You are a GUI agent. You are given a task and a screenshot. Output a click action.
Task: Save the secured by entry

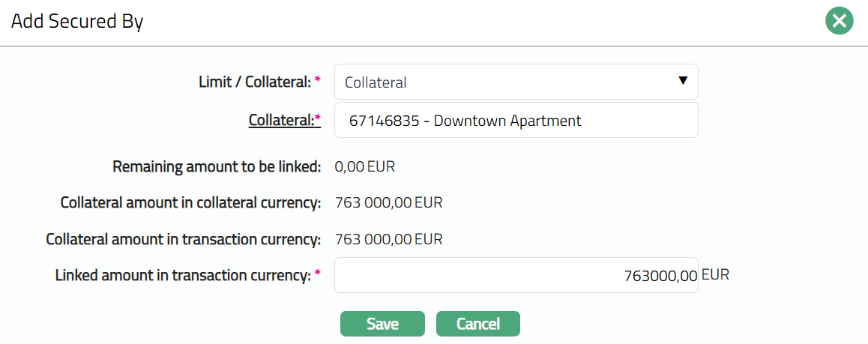382,324
